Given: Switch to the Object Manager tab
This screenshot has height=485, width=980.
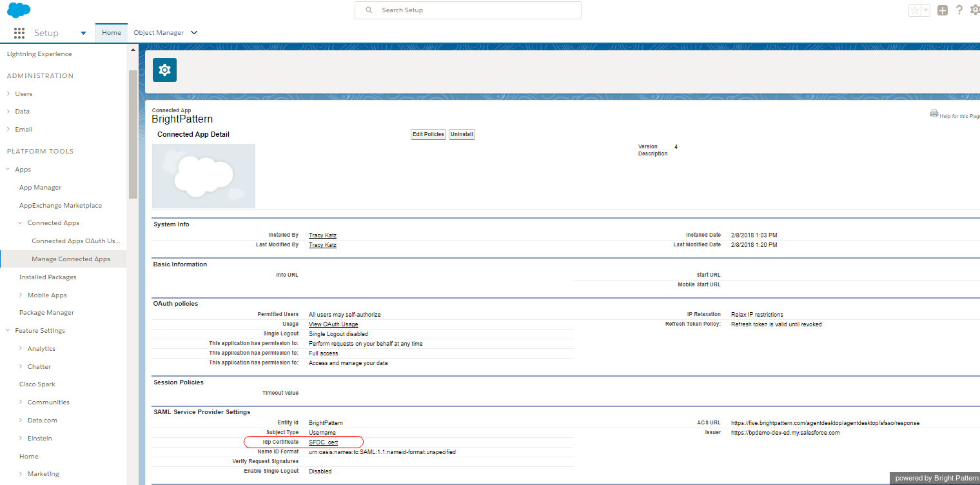Looking at the screenshot, I should point(159,33).
